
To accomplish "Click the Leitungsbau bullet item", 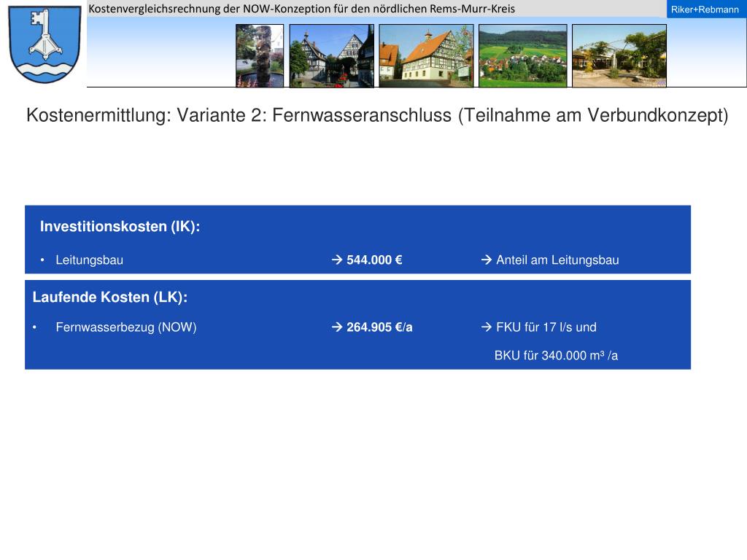I will [89, 260].
